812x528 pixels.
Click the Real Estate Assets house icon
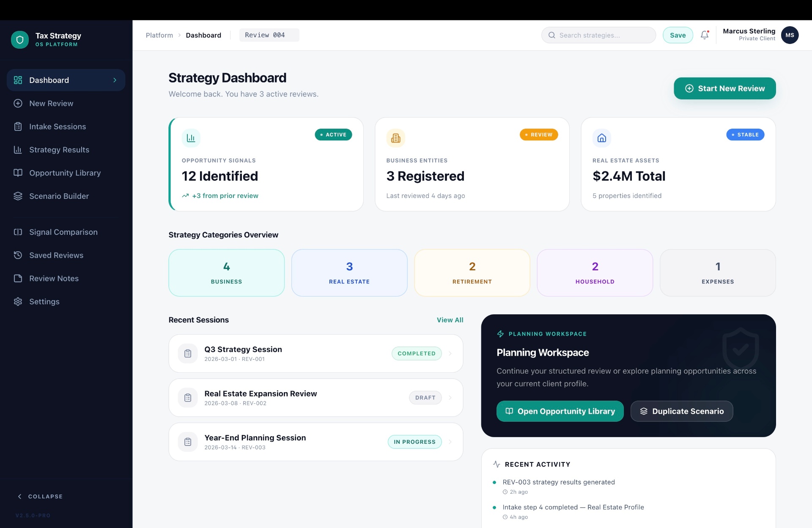(602, 138)
